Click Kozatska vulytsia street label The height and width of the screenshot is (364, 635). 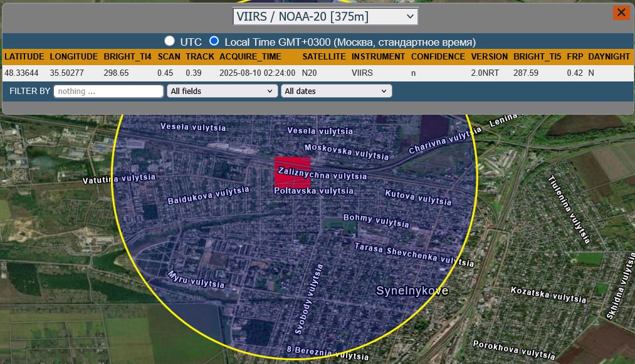(x=548, y=295)
